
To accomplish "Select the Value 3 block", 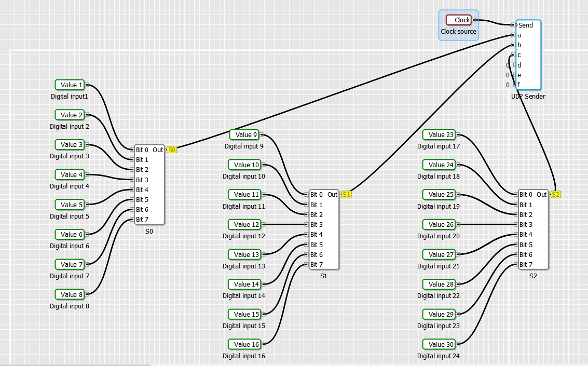I will (x=70, y=144).
